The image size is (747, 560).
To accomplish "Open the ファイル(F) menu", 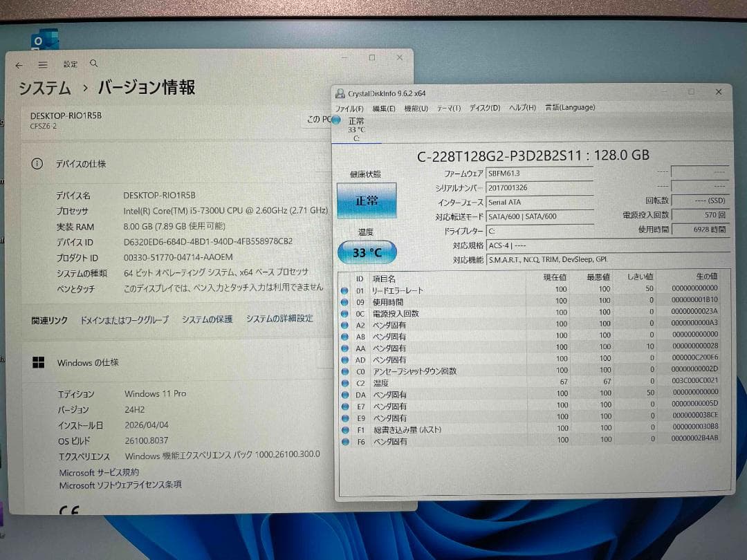I will 349,109.
